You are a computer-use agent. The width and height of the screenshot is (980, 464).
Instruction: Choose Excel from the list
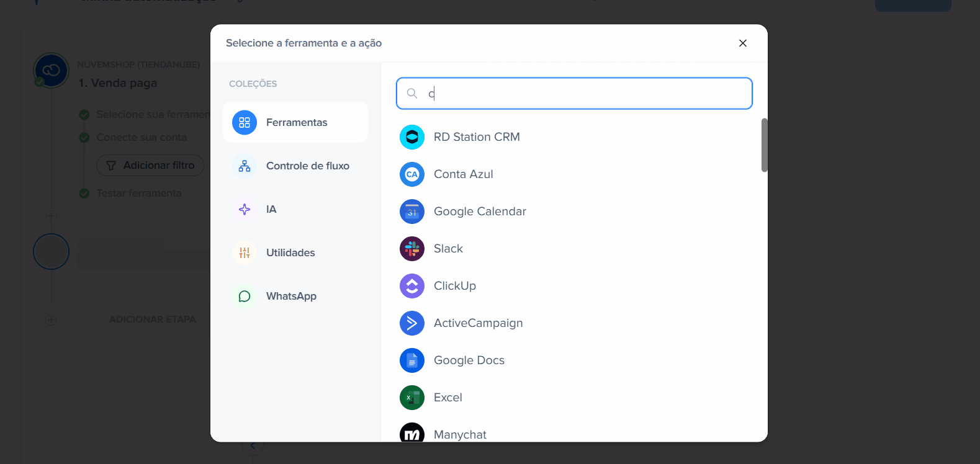coord(574,398)
